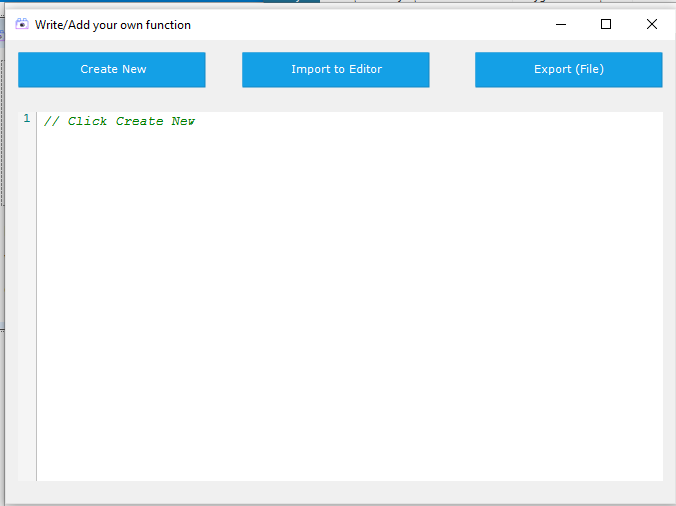Image resolution: width=676 pixels, height=506 pixels.
Task: Place cursor on "Create" in the comment
Action: pyautogui.click(x=139, y=121)
